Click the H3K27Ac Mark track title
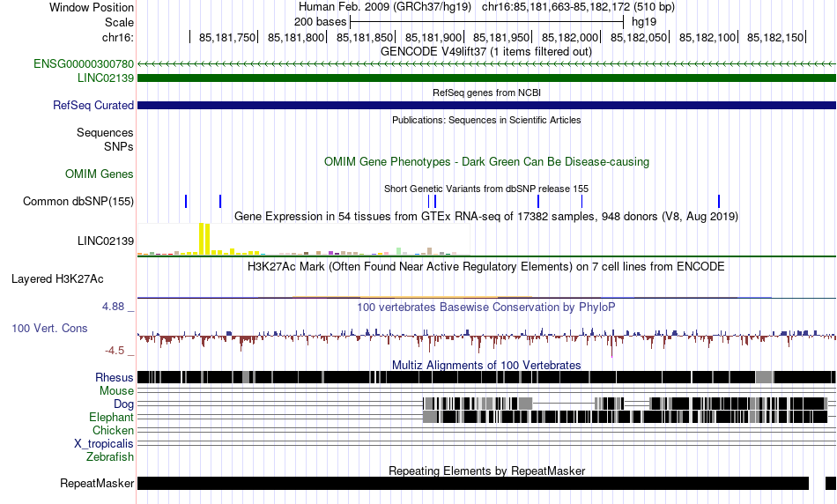The height and width of the screenshot is (504, 837). pyautogui.click(x=486, y=266)
